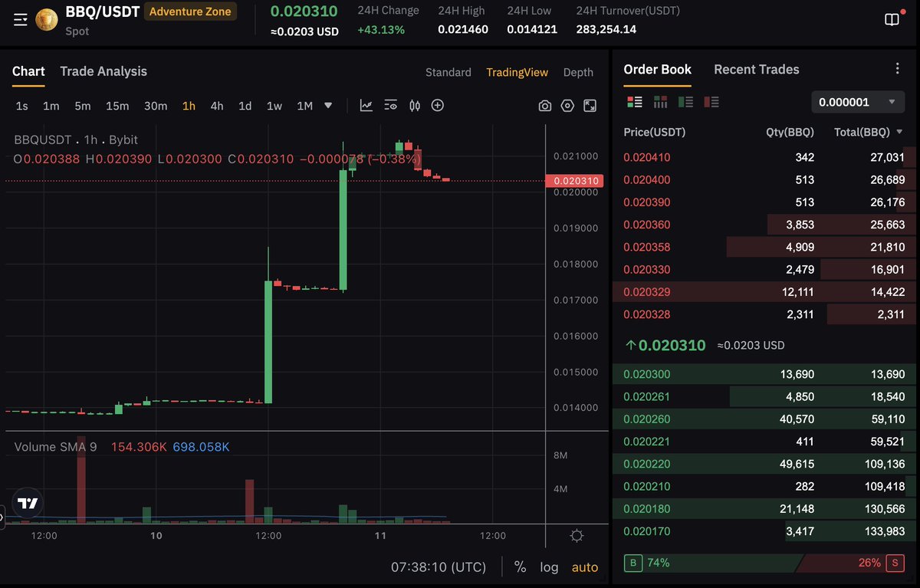Switch chart to Standard mode

[449, 72]
